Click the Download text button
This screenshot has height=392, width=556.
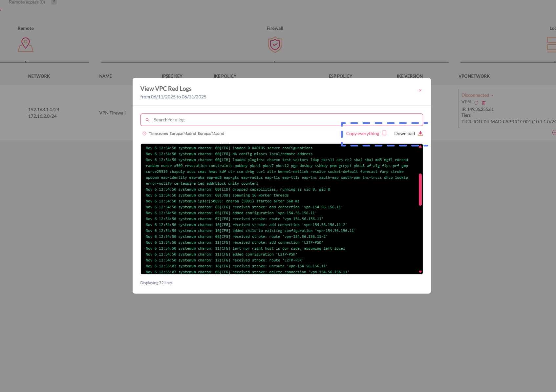(x=404, y=134)
